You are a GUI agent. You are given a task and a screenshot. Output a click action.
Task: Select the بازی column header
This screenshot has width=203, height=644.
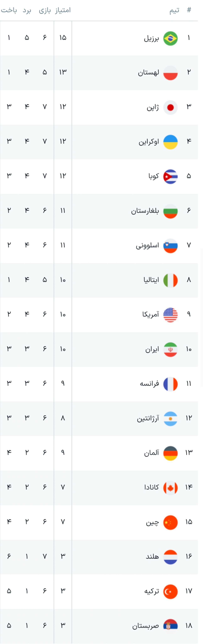(45, 11)
